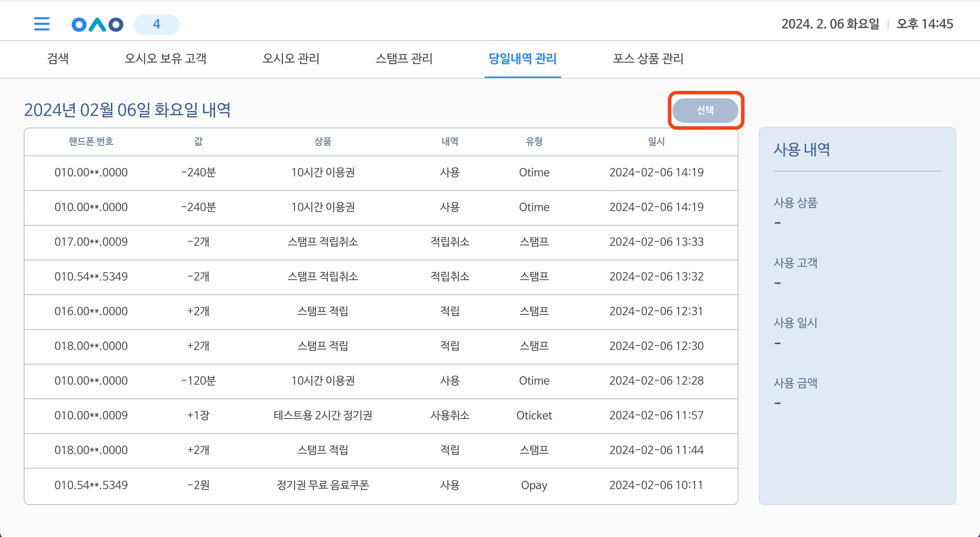Viewport: 980px width, 537px height.
Task: Click 2024-02-06 11:57 timestamp cell
Action: click(656, 415)
